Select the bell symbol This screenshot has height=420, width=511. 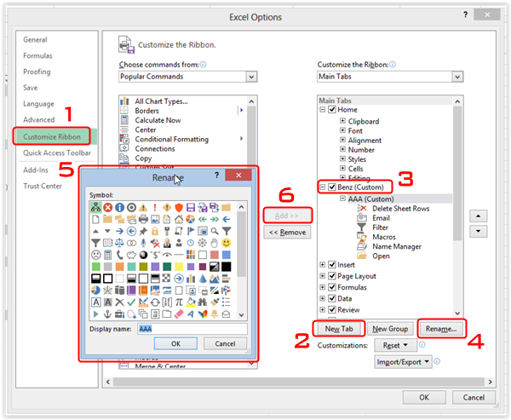[215, 314]
